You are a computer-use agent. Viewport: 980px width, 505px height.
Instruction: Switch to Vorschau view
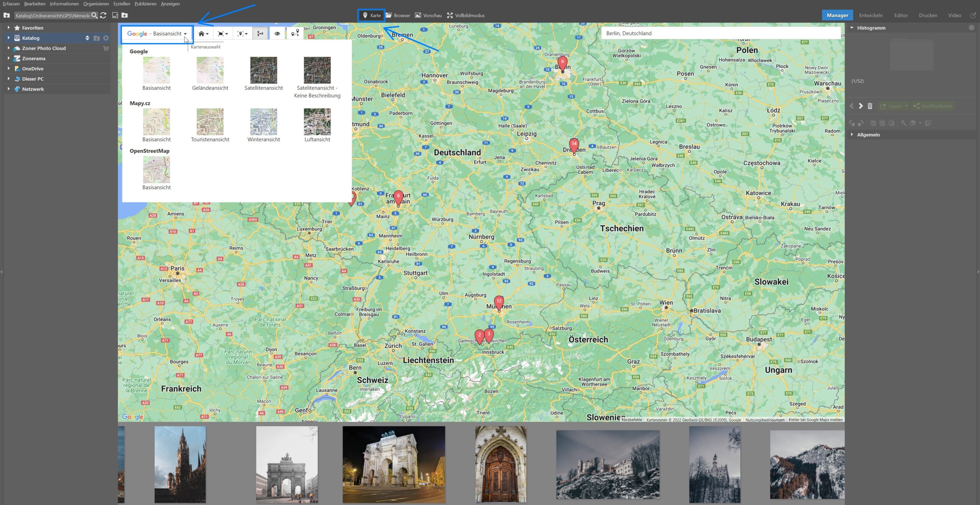pyautogui.click(x=428, y=15)
